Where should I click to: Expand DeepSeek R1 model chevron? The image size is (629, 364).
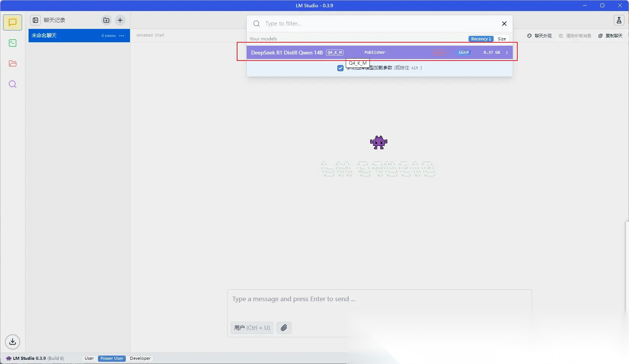[x=507, y=53]
